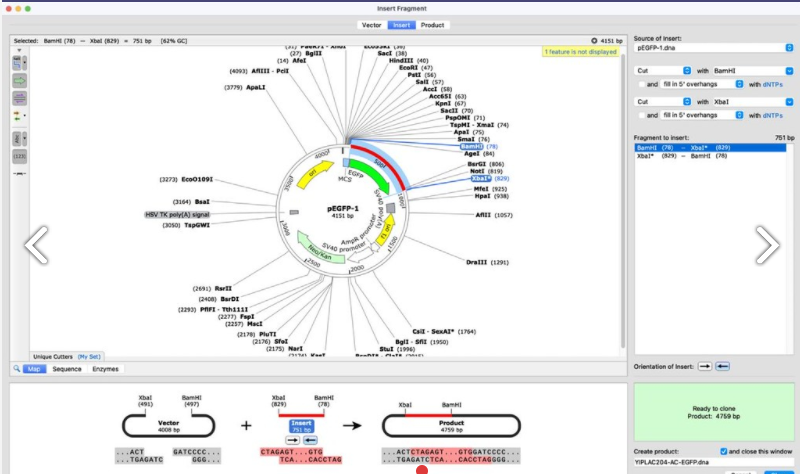Click the line style icon below (123)
This screenshot has width=800, height=474.
point(19,174)
